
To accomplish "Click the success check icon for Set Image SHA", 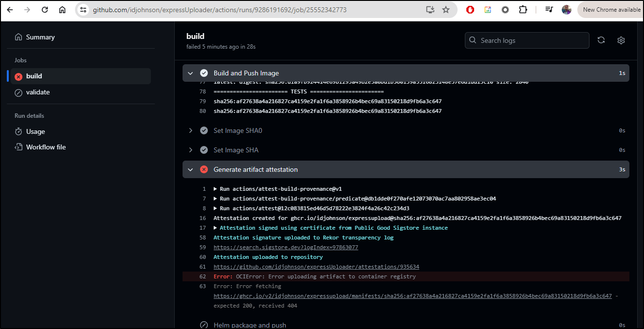I will 204,150.
